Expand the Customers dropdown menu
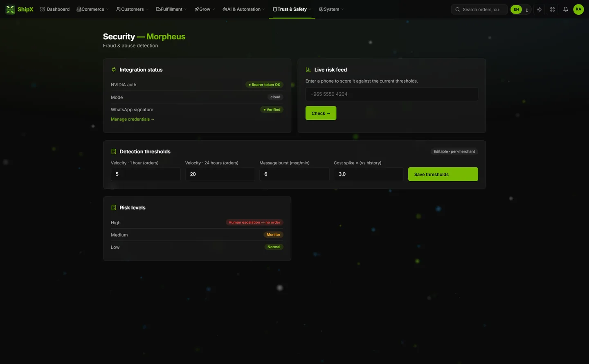 [132, 9]
